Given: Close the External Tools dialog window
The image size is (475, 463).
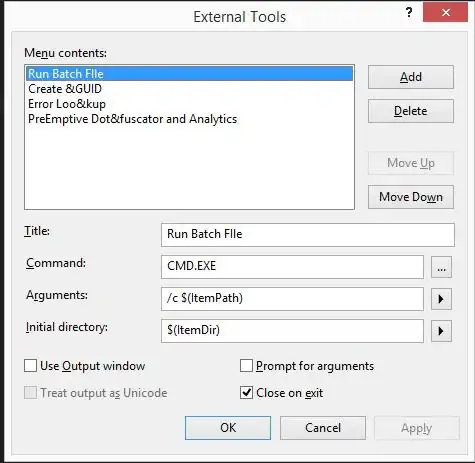Looking at the screenshot, I should pyautogui.click(x=445, y=13).
